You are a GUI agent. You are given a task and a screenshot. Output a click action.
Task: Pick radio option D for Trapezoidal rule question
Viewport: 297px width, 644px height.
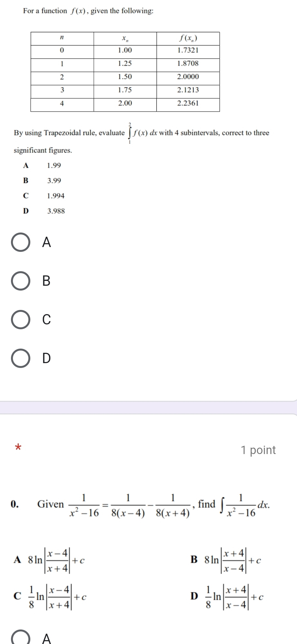pyautogui.click(x=21, y=358)
